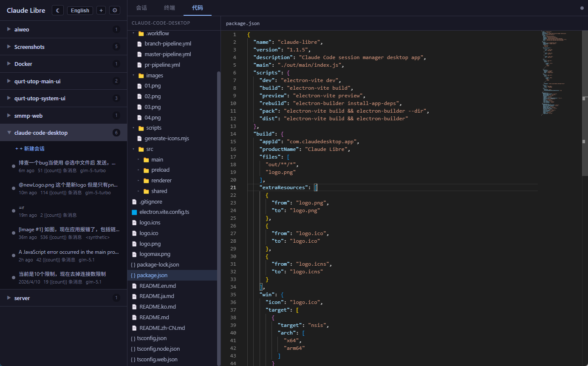Open README.zh-CN.md in the file tree

[x=162, y=328]
